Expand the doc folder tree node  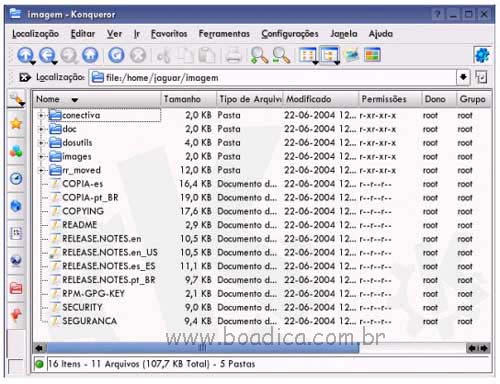tap(41, 129)
